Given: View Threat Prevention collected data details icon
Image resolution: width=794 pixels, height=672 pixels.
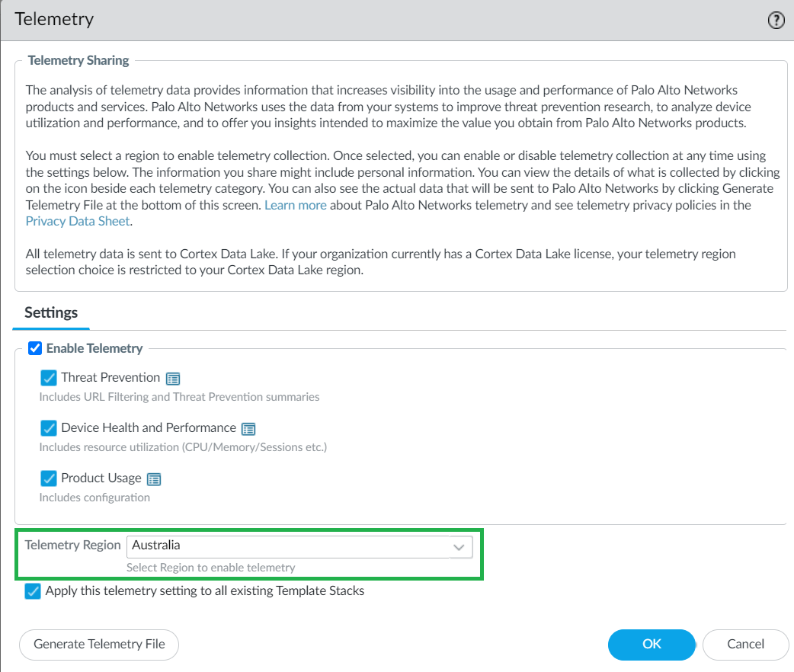Looking at the screenshot, I should [x=173, y=379].
